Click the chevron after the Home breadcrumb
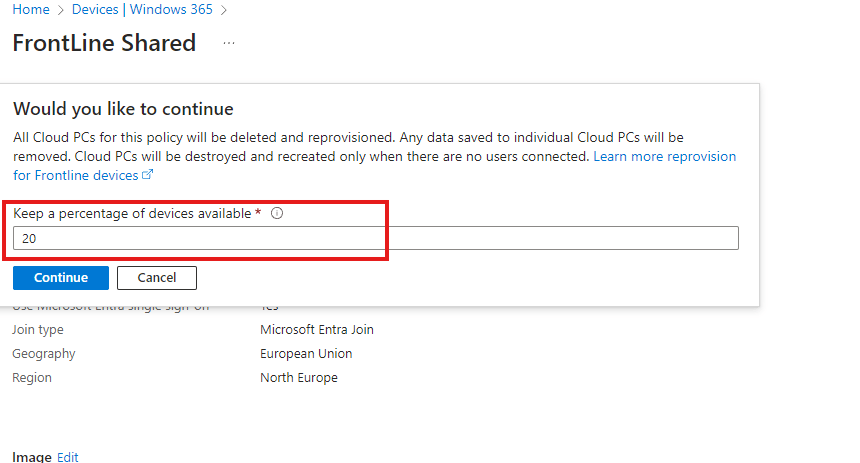This screenshot has height=463, width=860. [x=61, y=10]
